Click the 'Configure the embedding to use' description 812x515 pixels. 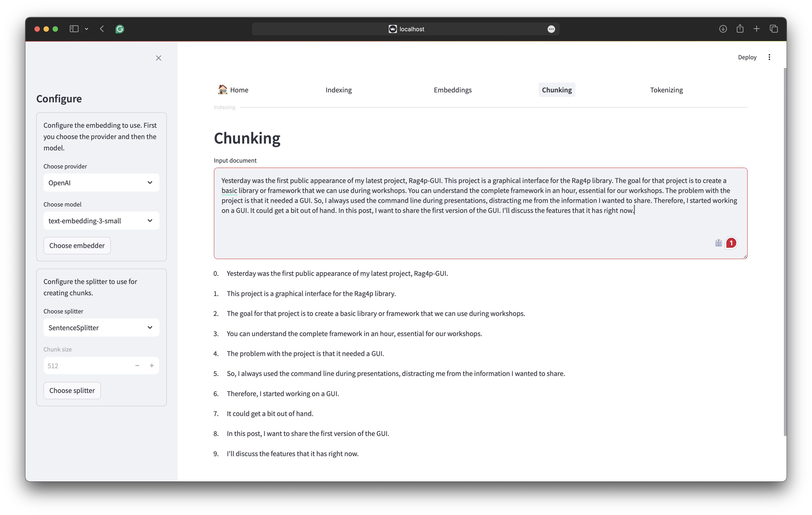pos(100,137)
